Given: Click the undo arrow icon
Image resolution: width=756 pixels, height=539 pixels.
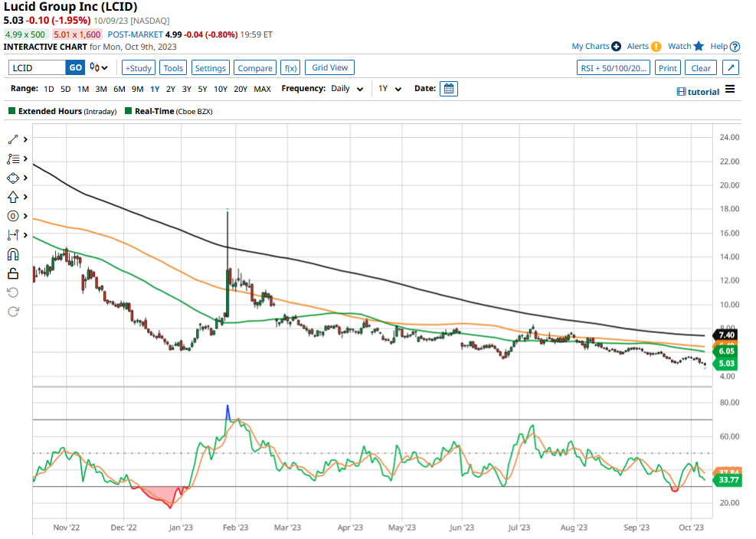Looking at the screenshot, I should (x=13, y=292).
